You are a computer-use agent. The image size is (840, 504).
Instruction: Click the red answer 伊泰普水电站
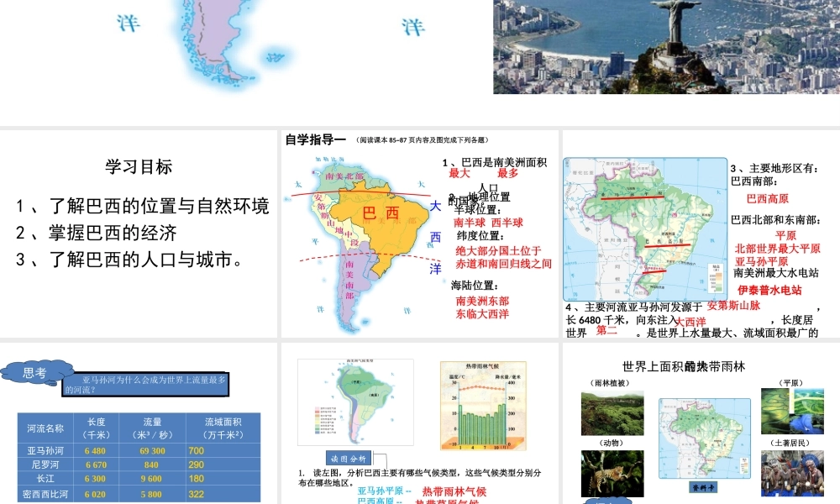(769, 290)
